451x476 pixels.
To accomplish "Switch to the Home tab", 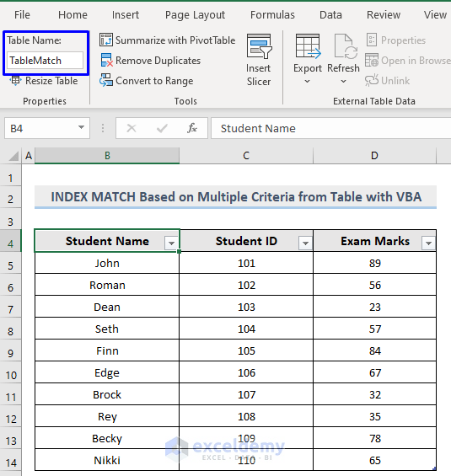I will [72, 14].
